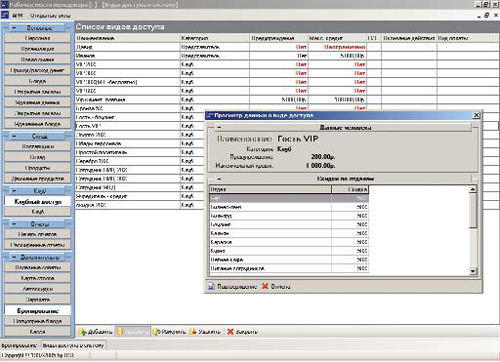Click the application icon in the menu bar

tap(5, 15)
